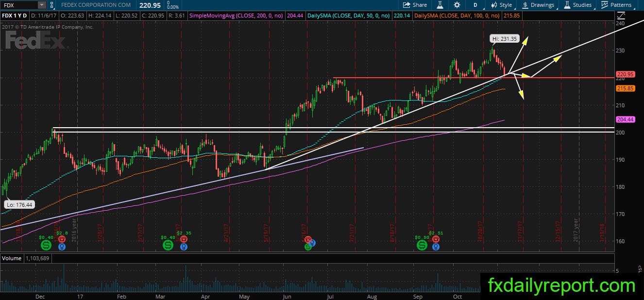Click the Lo: 176.44 price bubble
Image resolution: width=644 pixels, height=300 pixels.
[x=19, y=205]
